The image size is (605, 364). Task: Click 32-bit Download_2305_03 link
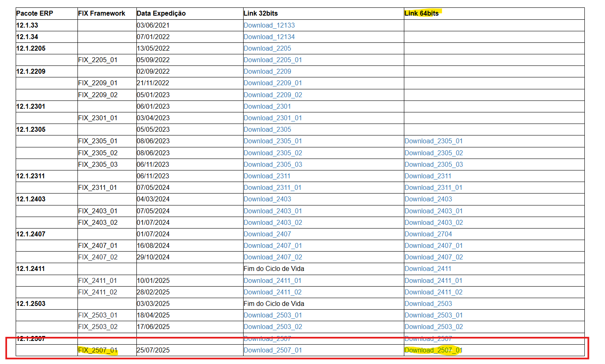[x=272, y=164]
